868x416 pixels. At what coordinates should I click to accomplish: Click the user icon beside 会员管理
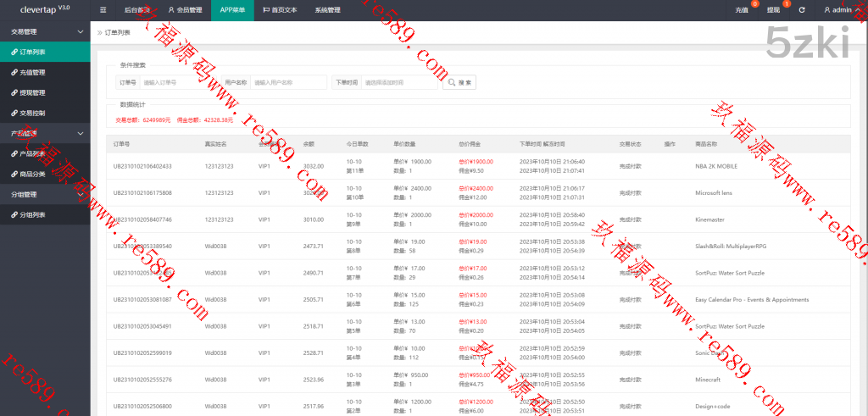(x=170, y=10)
